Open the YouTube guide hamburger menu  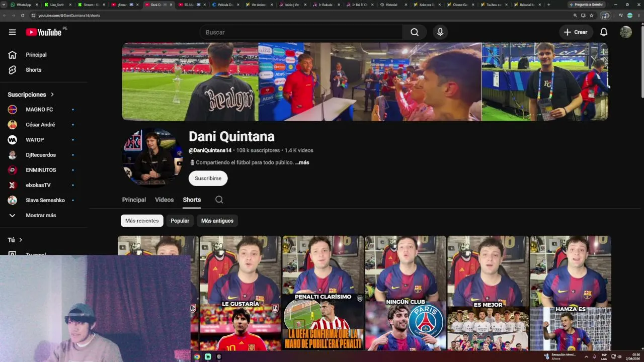[12, 32]
